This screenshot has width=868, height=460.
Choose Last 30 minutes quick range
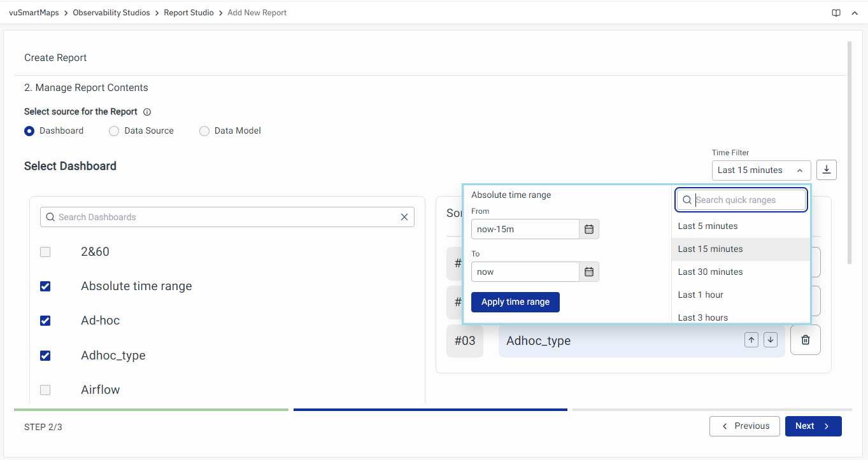710,272
